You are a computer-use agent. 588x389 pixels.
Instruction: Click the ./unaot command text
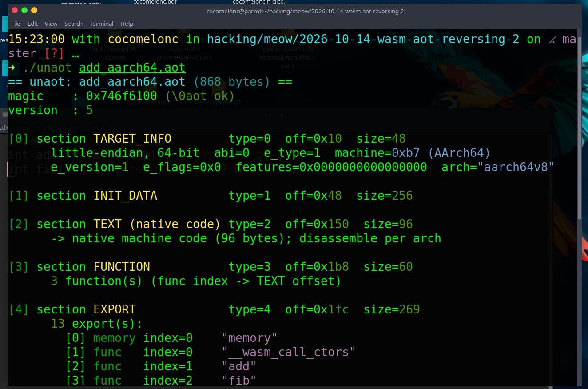click(x=47, y=68)
